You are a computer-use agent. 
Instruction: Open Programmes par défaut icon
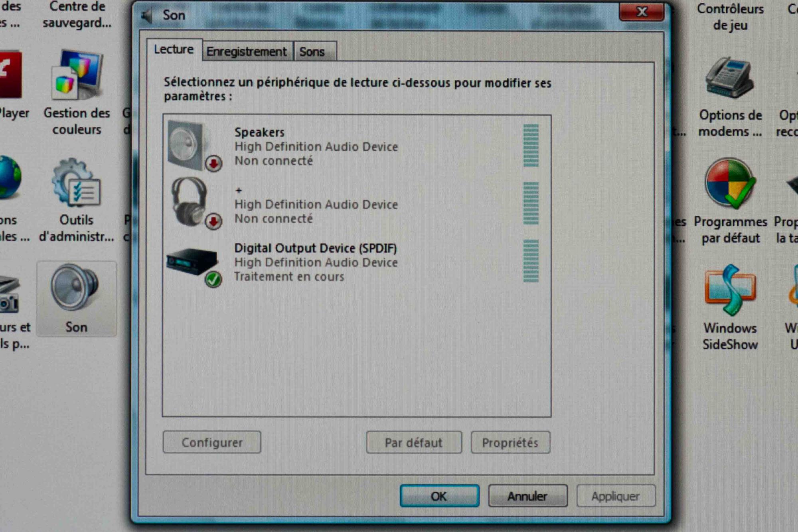[730, 183]
